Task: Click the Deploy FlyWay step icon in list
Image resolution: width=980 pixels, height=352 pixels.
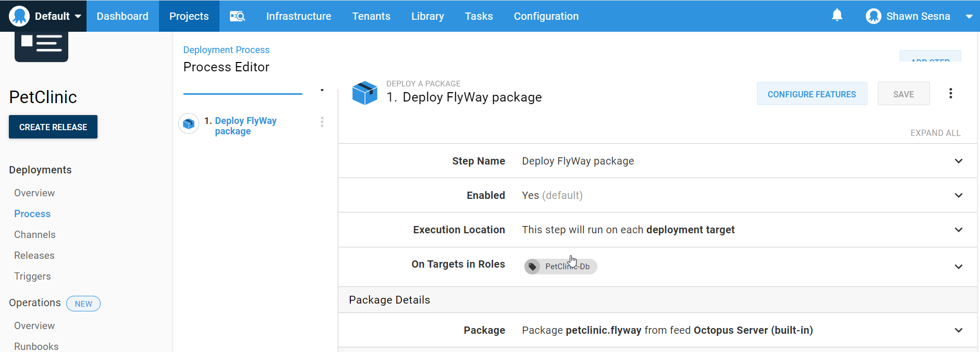Action: coord(189,124)
